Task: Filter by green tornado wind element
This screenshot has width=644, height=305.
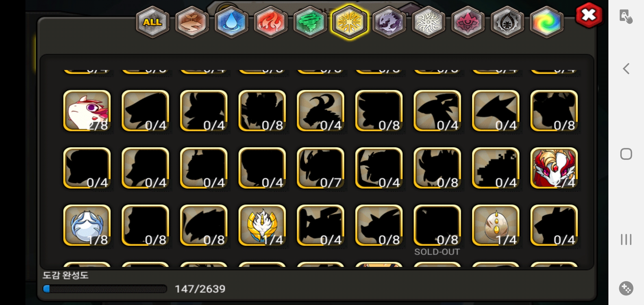Action: 310,22
